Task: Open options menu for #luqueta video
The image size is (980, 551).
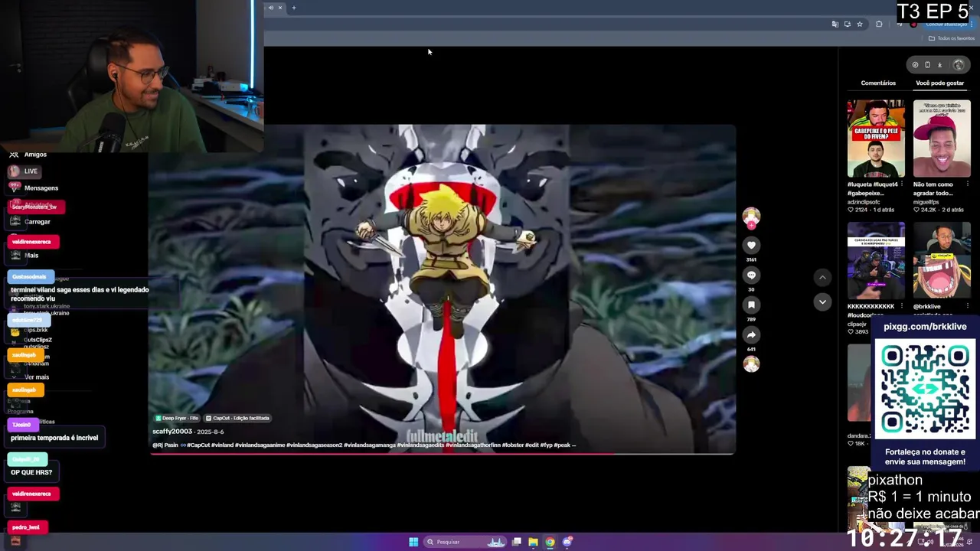Action: 902,184
